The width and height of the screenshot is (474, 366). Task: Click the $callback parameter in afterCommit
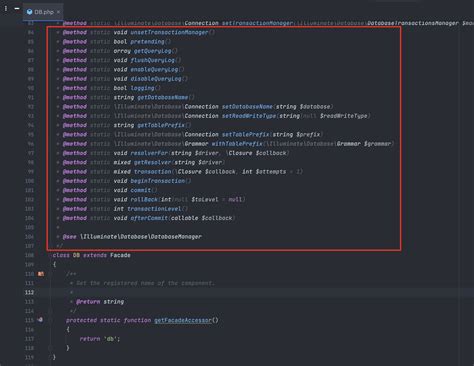pyautogui.click(x=217, y=218)
